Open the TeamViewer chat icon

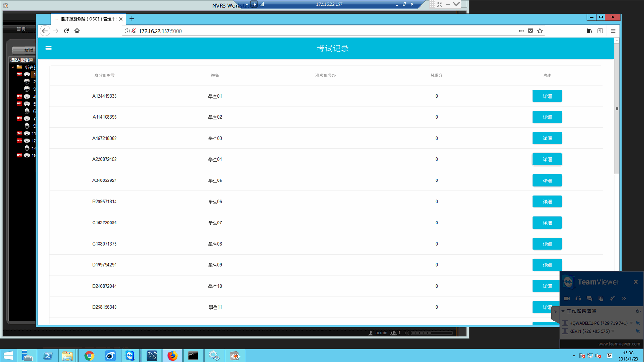(x=589, y=298)
